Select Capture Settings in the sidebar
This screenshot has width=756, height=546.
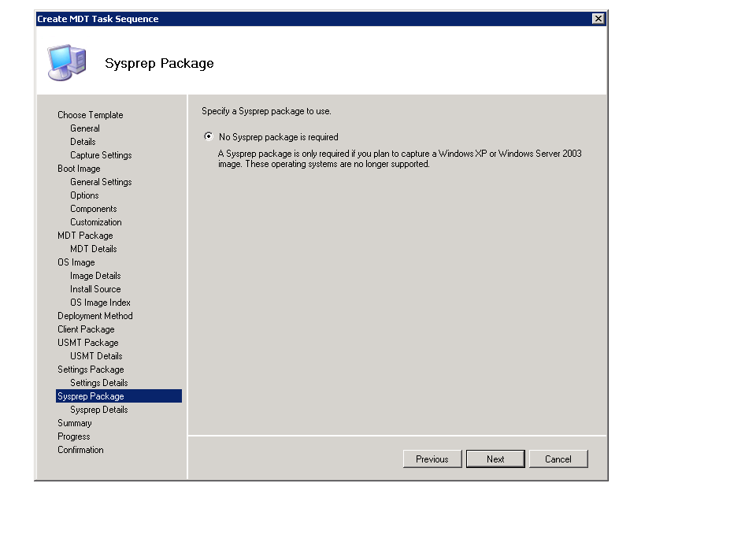[101, 155]
